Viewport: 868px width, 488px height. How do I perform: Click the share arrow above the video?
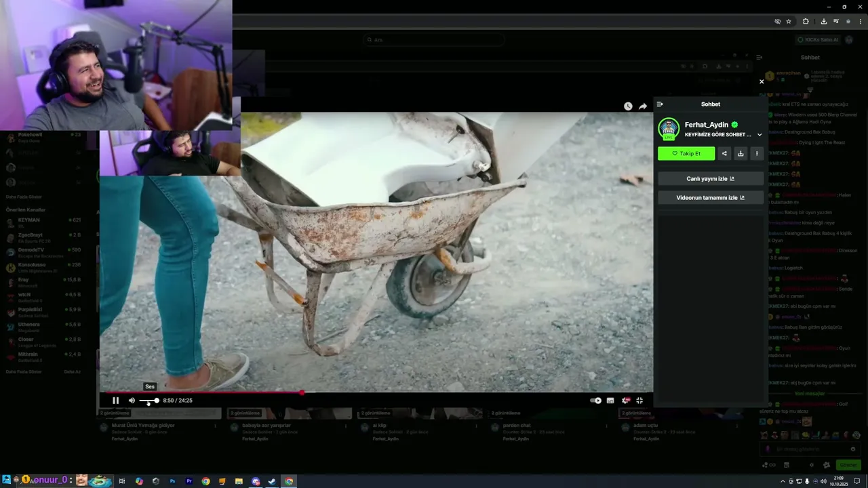coord(643,106)
